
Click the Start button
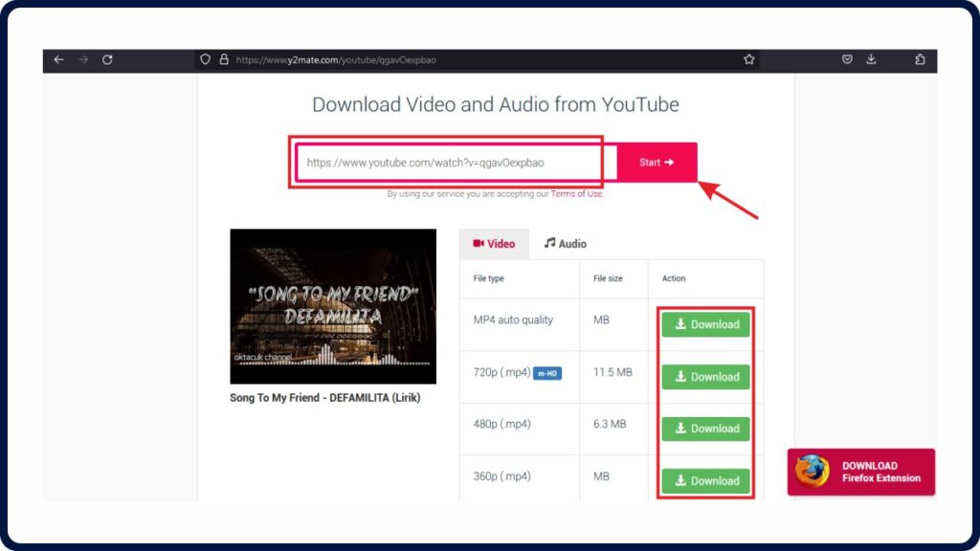(x=657, y=163)
